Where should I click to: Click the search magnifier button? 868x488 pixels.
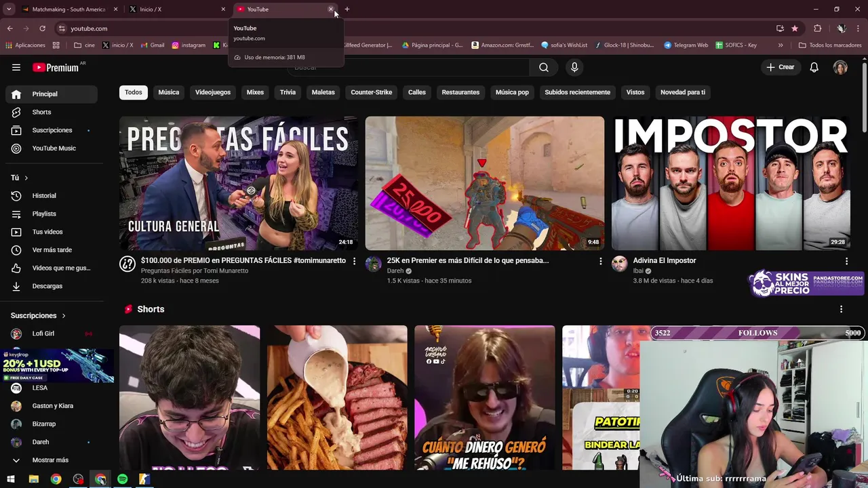tap(544, 67)
